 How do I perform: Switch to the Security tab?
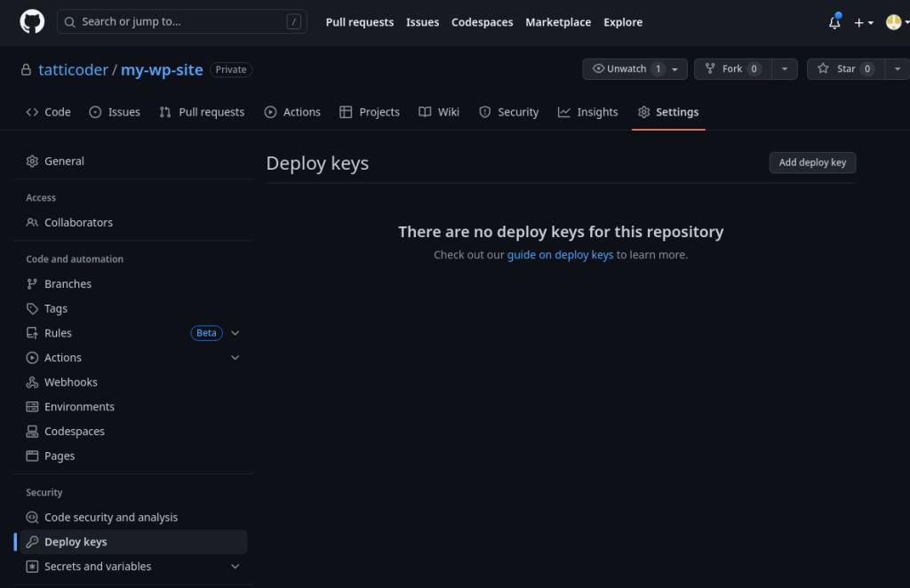pyautogui.click(x=509, y=112)
